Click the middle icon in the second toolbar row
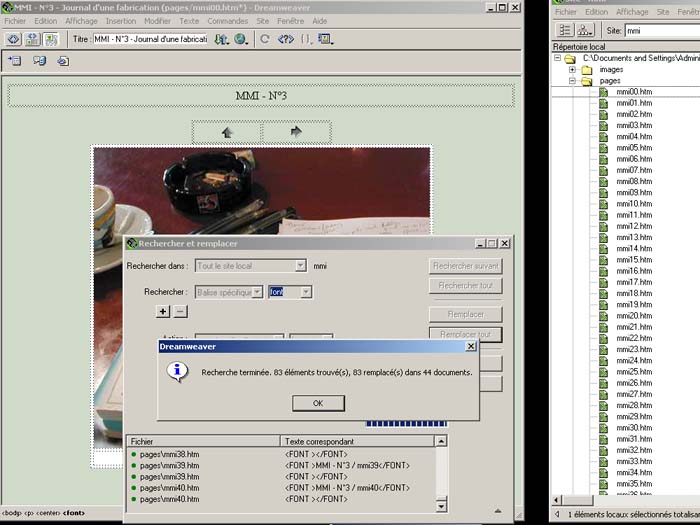The width and height of the screenshot is (700, 525). 39,61
